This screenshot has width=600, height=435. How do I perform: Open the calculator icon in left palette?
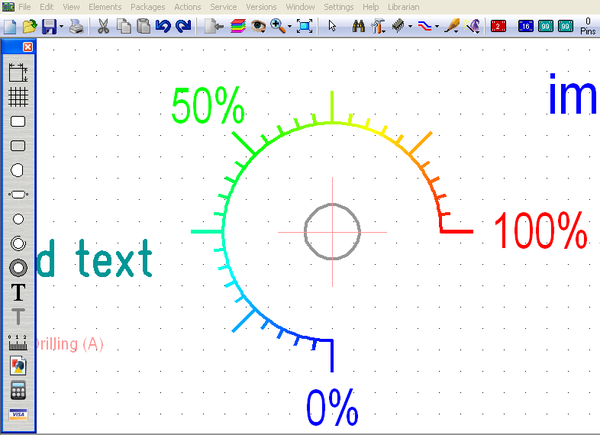click(18, 390)
